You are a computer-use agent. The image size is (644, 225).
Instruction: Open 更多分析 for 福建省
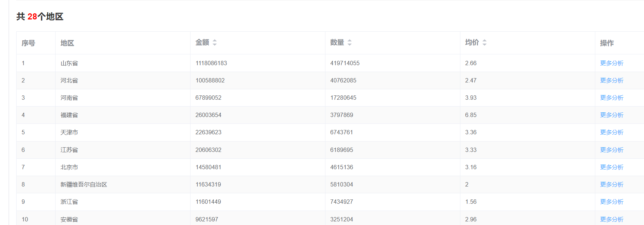[612, 115]
